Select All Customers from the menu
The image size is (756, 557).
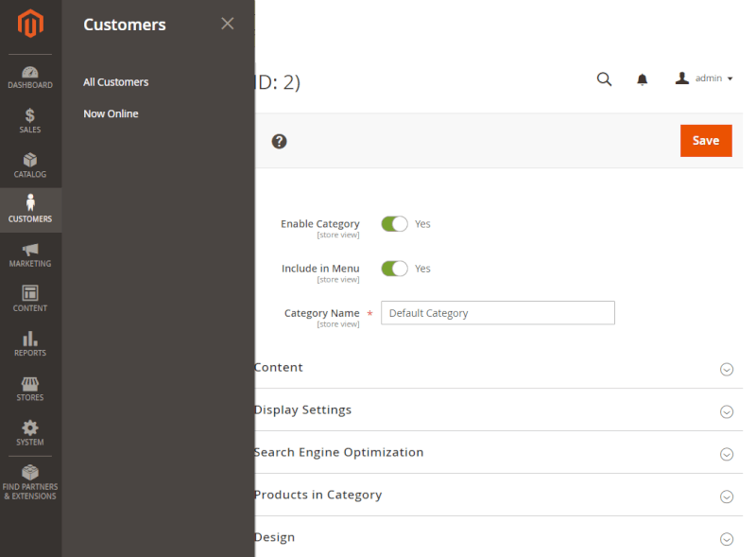click(x=115, y=81)
